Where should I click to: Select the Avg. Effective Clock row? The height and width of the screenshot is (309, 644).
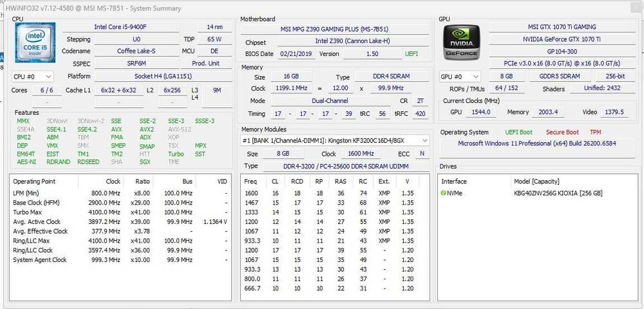tap(120, 231)
